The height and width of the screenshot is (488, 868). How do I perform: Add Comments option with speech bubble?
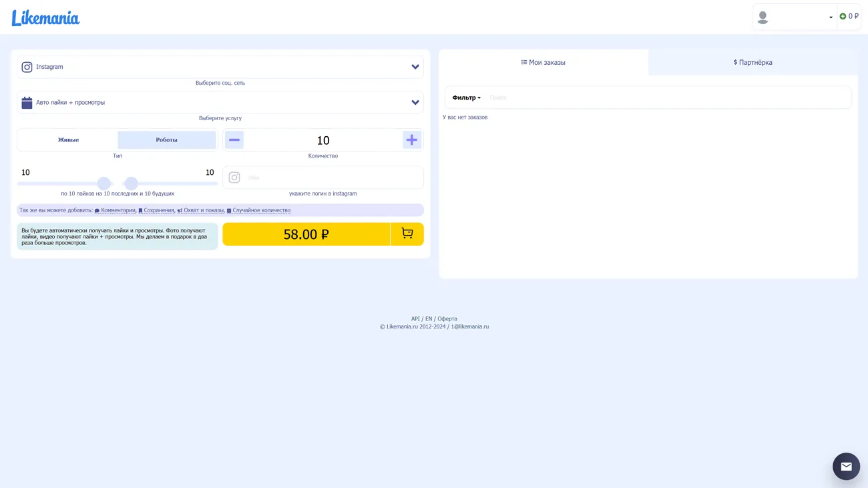pos(115,210)
